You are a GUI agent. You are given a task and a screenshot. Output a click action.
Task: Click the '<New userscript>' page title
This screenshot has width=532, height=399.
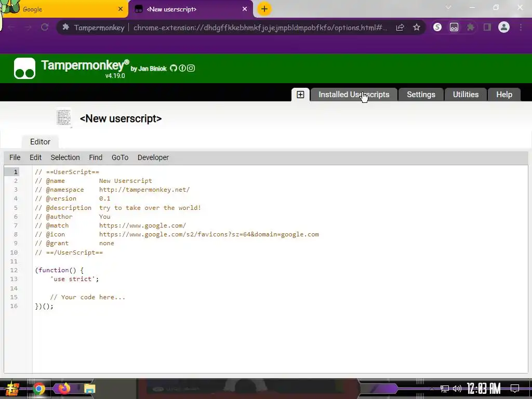[x=121, y=118]
